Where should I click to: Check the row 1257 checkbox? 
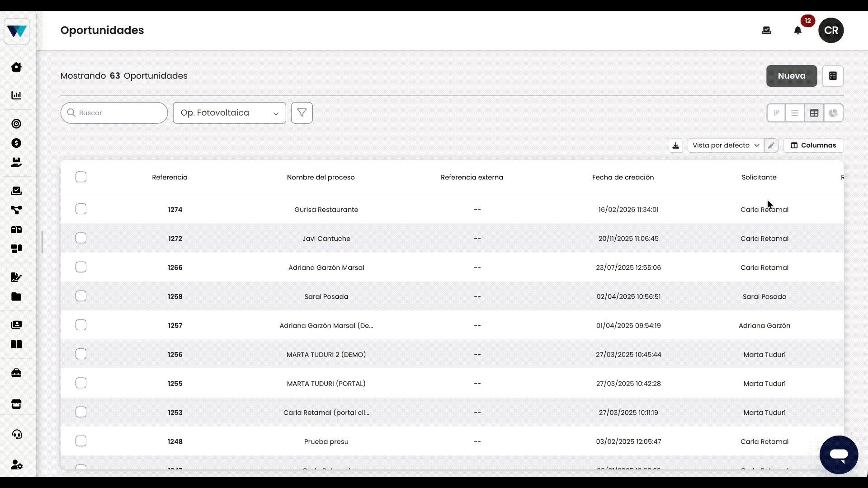pyautogui.click(x=81, y=325)
